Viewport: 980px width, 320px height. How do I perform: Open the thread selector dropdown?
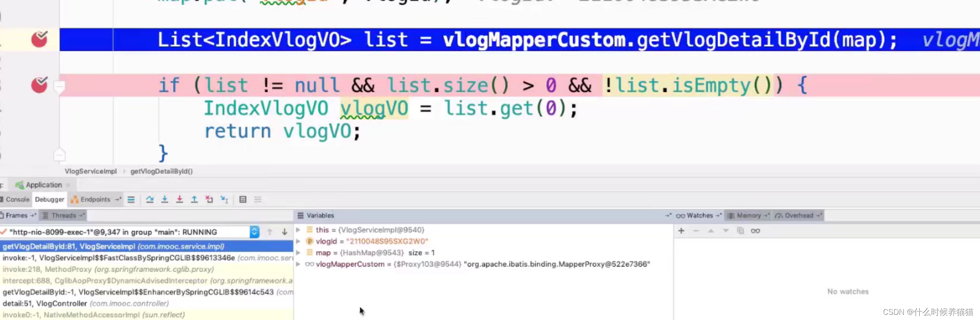[254, 232]
